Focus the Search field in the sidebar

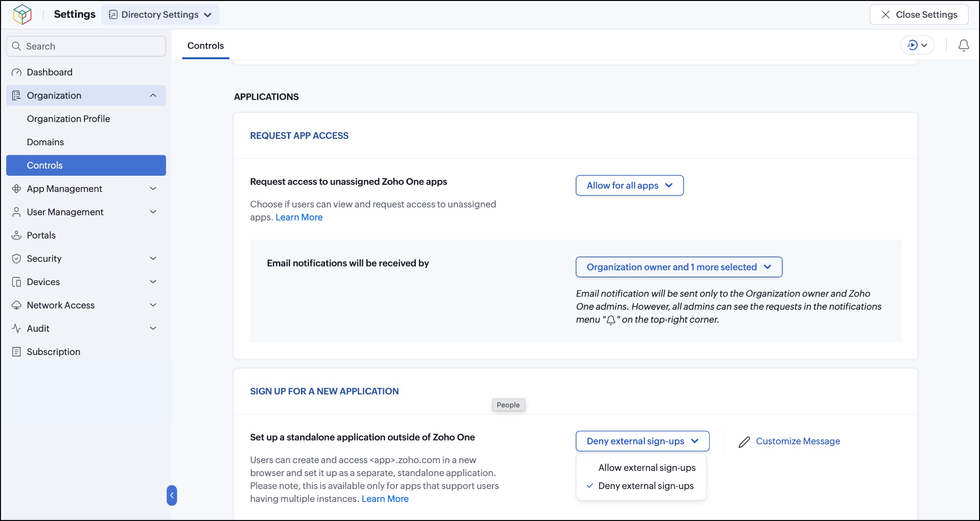(86, 46)
